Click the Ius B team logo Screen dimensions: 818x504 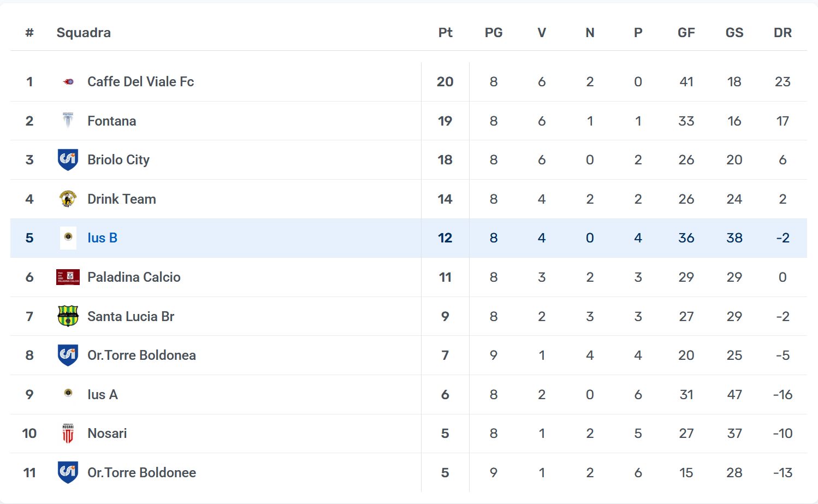[68, 238]
